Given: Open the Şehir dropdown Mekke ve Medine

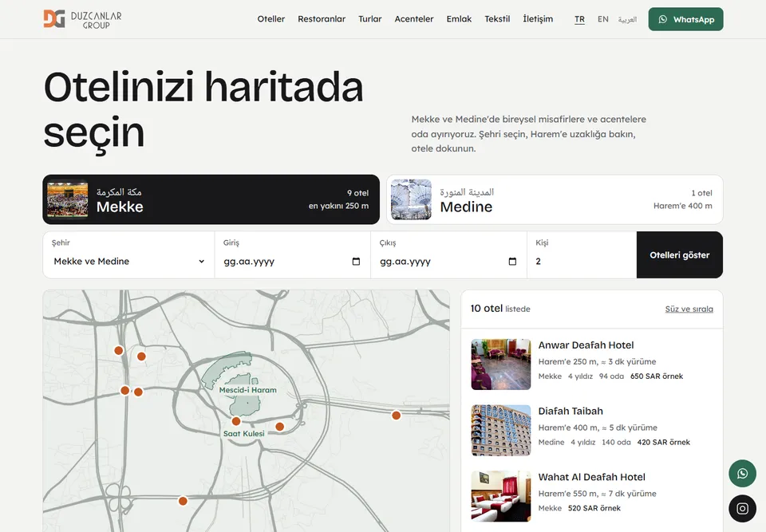Looking at the screenshot, I should click(x=129, y=262).
